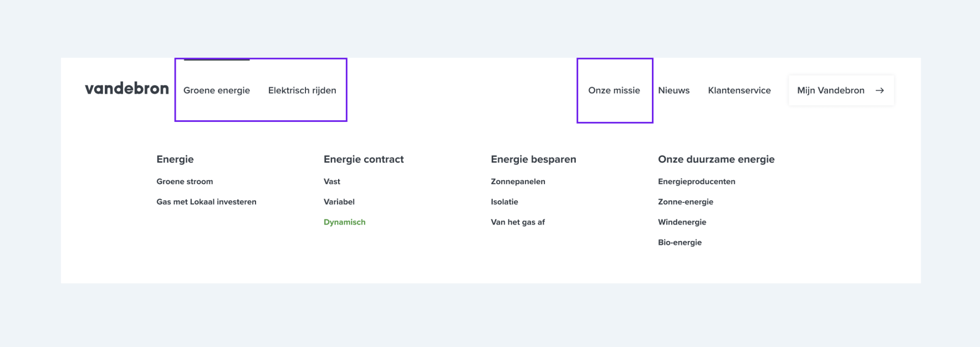Open the Elektrisch rijden menu
This screenshot has height=347, width=980.
point(302,90)
